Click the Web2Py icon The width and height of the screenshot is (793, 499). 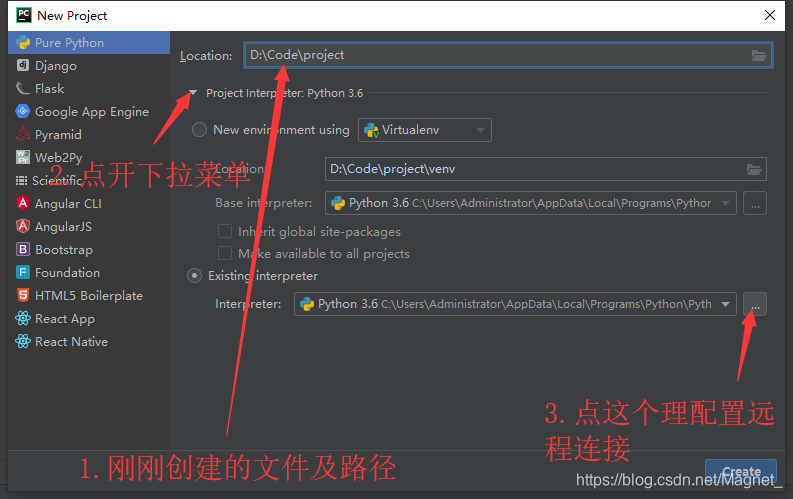pyautogui.click(x=23, y=157)
